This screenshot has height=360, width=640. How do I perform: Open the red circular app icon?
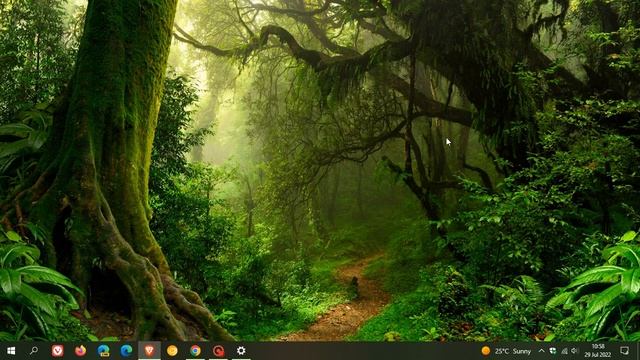click(x=218, y=351)
